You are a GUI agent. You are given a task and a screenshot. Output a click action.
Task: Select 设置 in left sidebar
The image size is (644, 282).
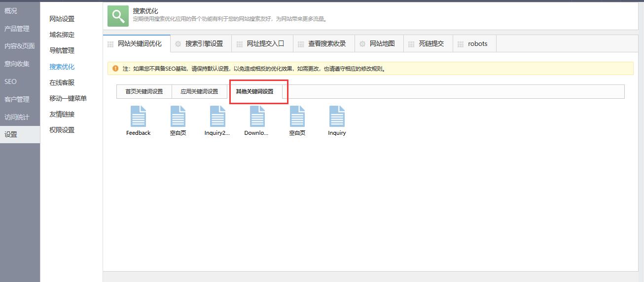coord(20,134)
